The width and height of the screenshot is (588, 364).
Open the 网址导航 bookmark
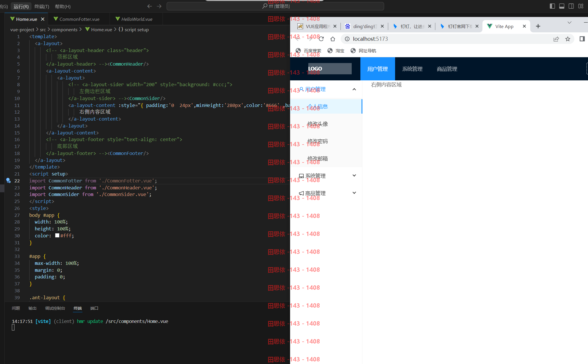click(x=363, y=51)
